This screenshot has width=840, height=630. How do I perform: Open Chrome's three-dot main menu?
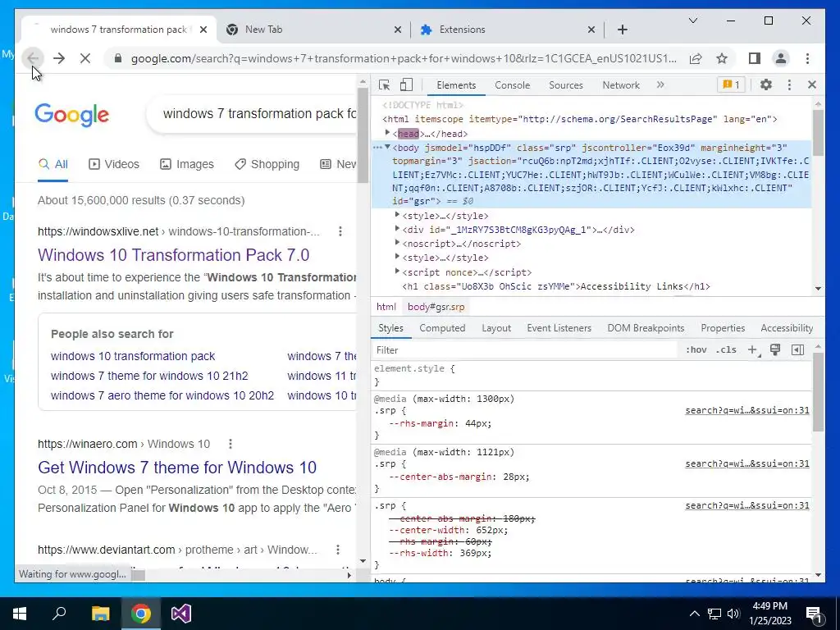coord(807,58)
